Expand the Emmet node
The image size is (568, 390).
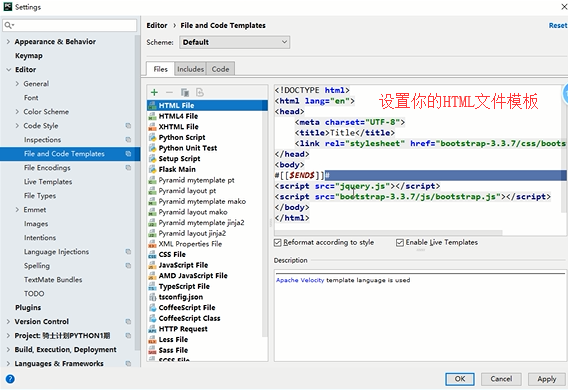click(x=17, y=210)
